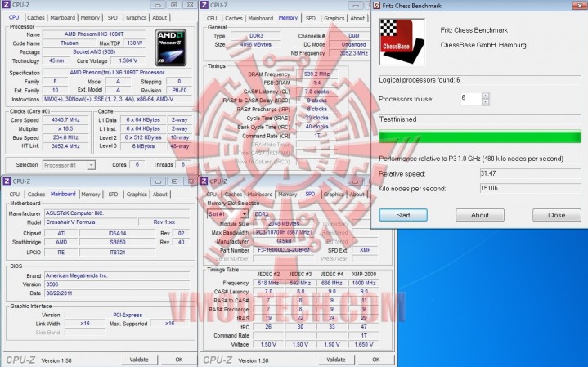This screenshot has height=367, width=588.
Task: Click the Module Size value 2048 MBytes
Action: pos(284,223)
